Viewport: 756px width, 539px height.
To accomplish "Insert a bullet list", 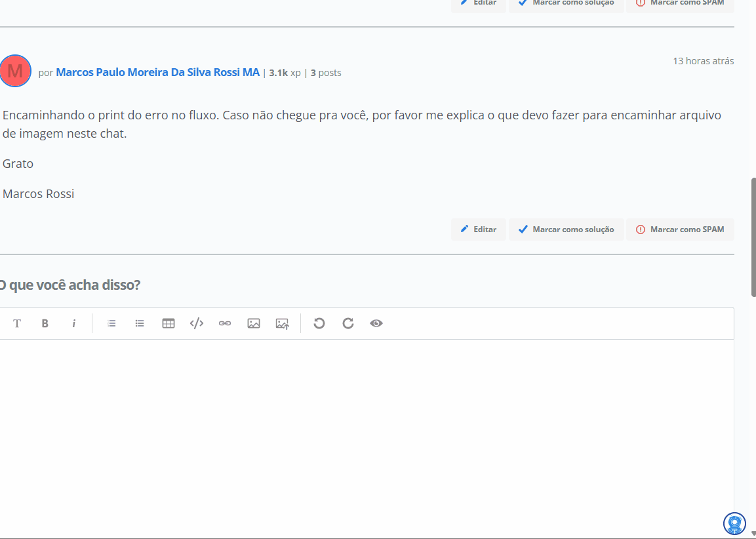I will 140,323.
